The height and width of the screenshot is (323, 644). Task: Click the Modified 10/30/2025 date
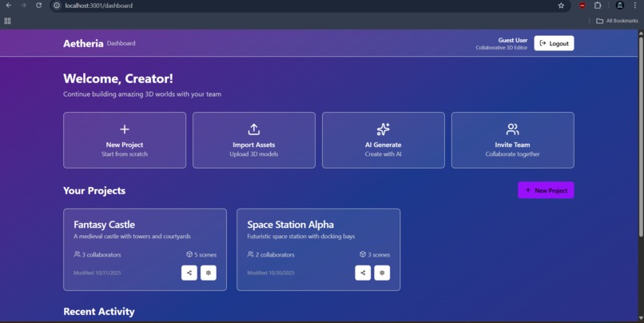click(x=271, y=273)
